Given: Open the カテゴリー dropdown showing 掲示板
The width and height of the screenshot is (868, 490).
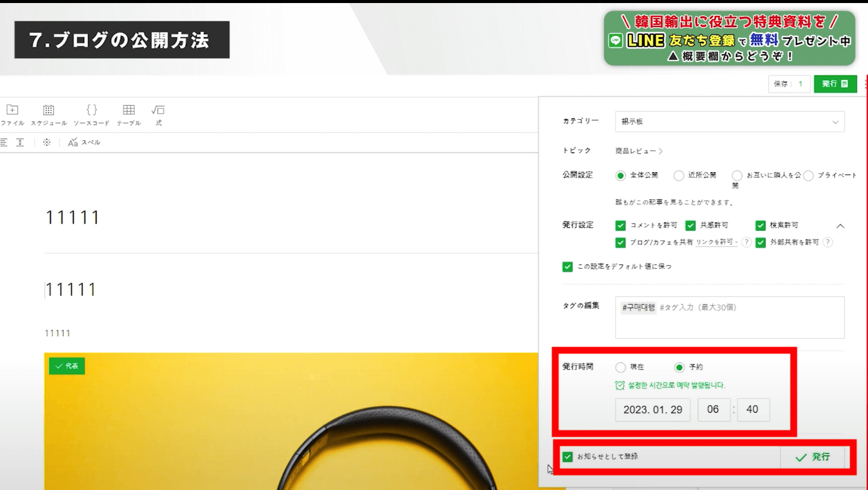Looking at the screenshot, I should 730,122.
